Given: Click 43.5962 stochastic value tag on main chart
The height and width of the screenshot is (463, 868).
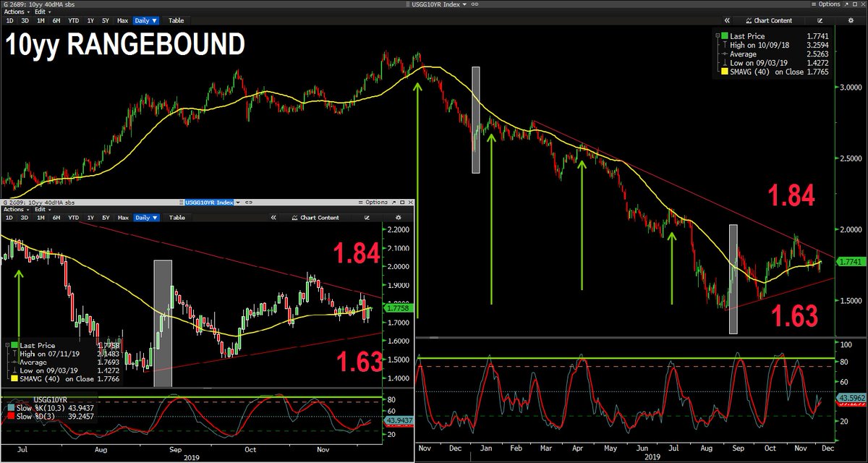Looking at the screenshot, I should click(851, 398).
